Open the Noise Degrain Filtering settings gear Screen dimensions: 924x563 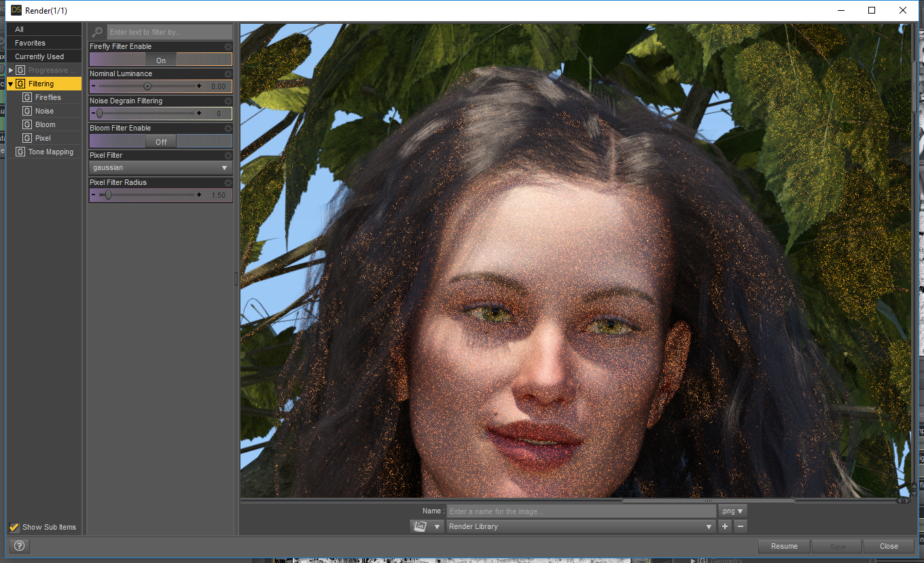228,101
